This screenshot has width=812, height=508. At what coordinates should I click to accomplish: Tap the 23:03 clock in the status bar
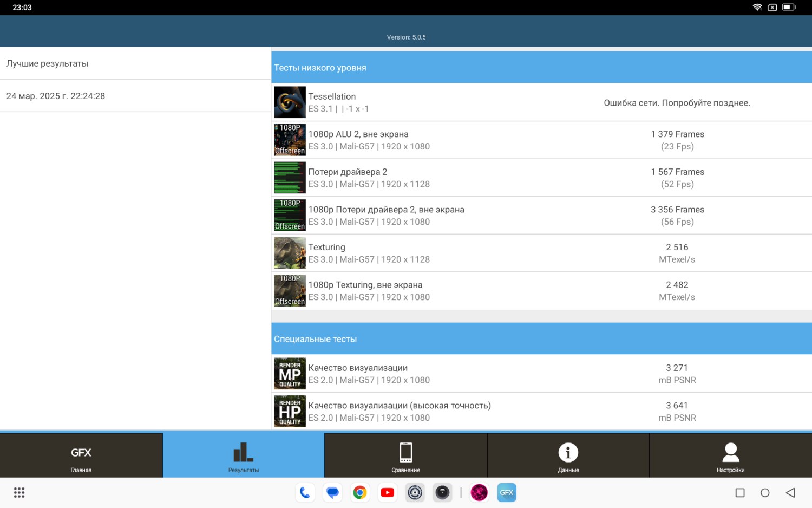coord(22,8)
